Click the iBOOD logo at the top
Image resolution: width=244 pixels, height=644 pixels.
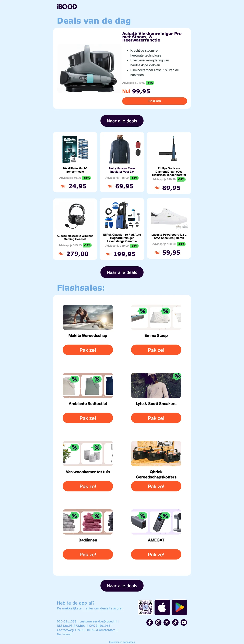point(67,7)
